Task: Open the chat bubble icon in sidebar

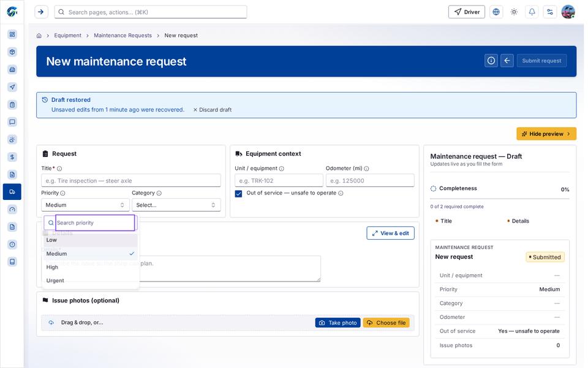Action: coord(12,122)
